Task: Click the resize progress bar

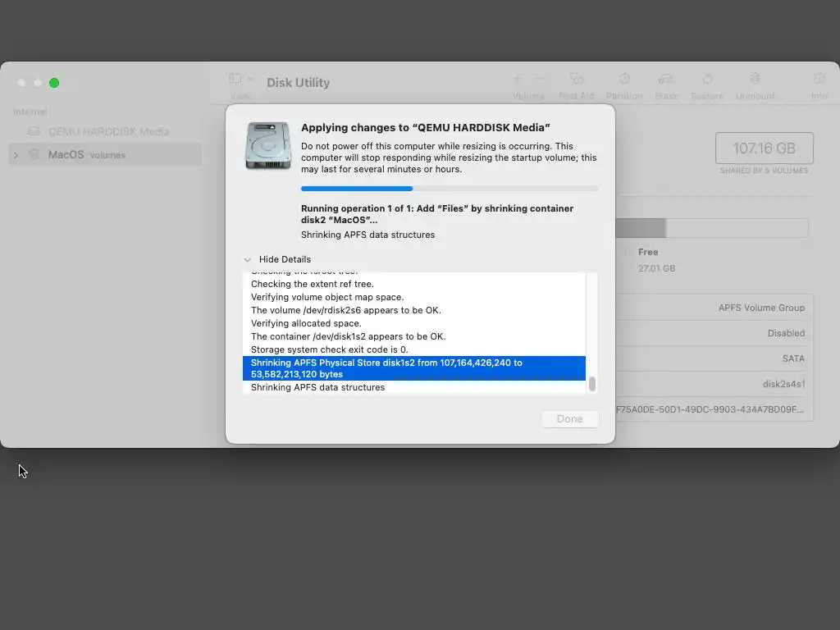Action: coord(450,189)
